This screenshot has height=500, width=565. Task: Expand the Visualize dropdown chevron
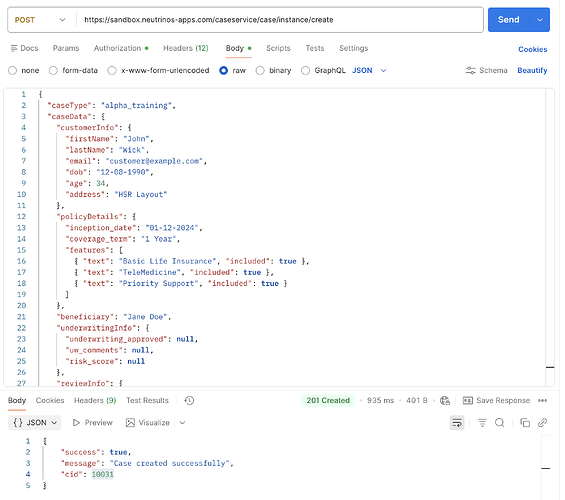point(182,423)
